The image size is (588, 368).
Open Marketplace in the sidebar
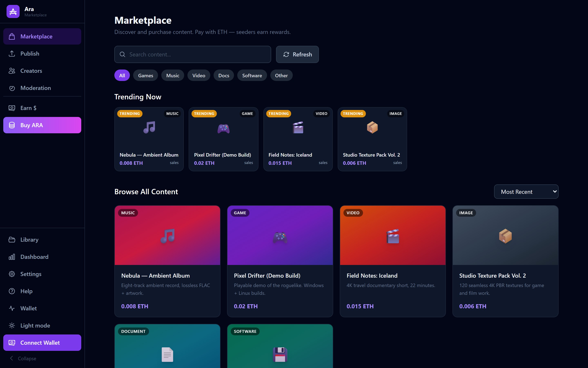[x=42, y=37]
